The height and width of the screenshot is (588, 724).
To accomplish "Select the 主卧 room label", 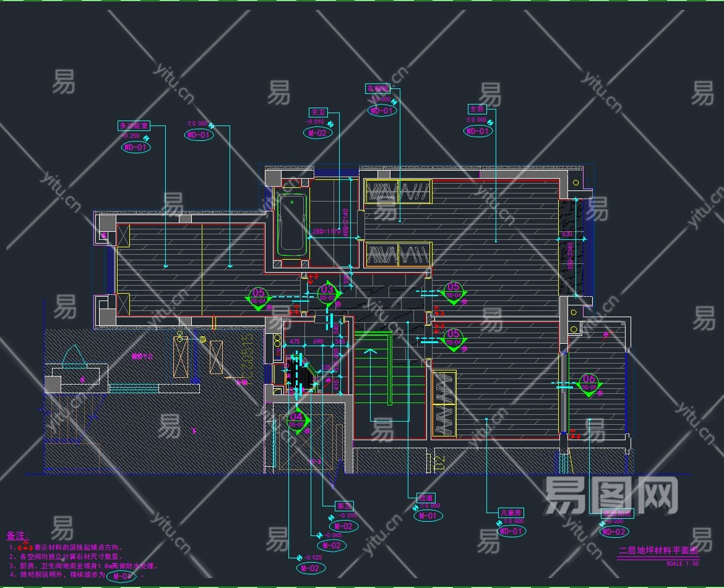I will (x=476, y=109).
